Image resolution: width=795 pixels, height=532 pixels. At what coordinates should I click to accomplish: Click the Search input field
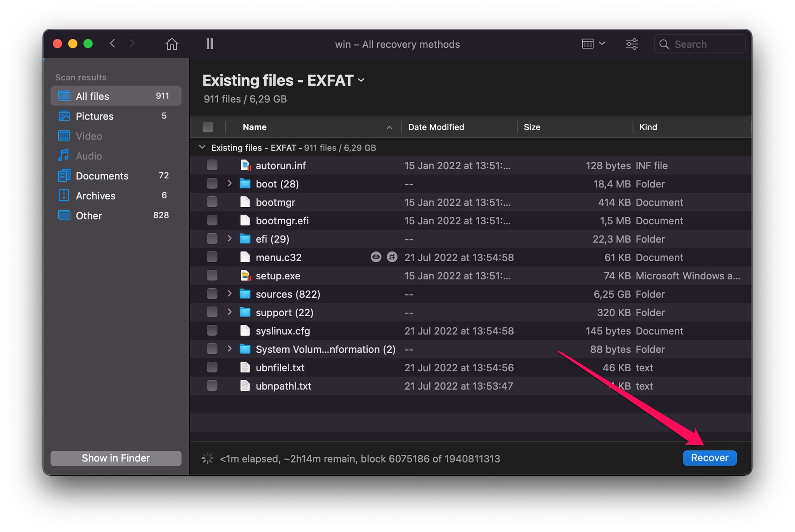[699, 43]
